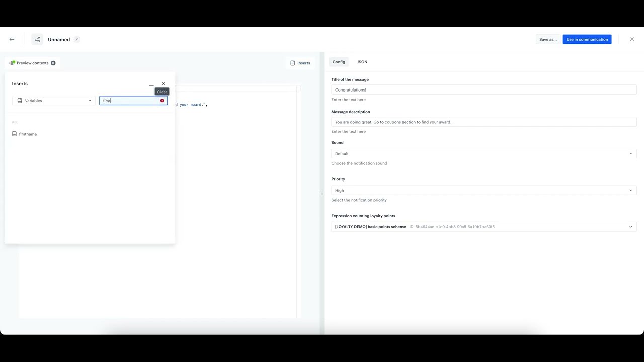Close the editor with the top-right X
Screen dimensions: 644x362
tap(632, 39)
